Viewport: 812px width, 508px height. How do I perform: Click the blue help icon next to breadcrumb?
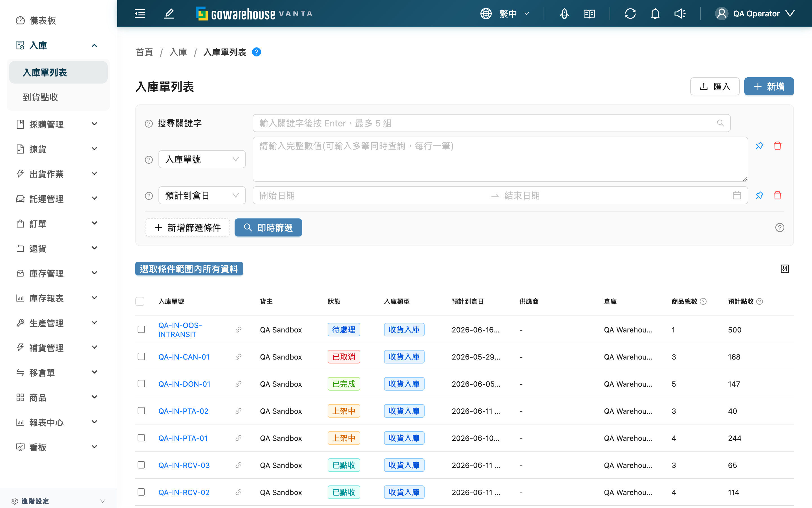(256, 52)
